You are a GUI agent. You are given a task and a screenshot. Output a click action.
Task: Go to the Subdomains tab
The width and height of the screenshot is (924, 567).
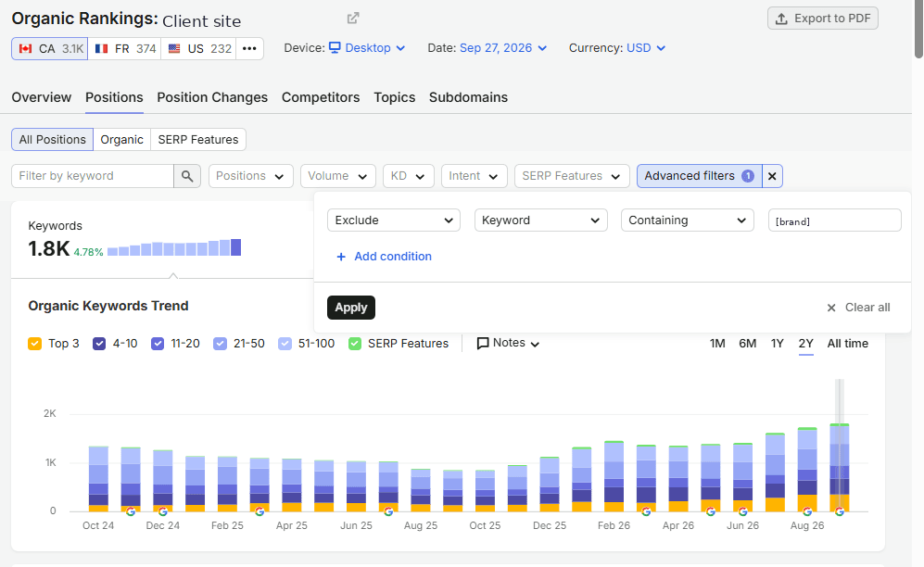tap(468, 97)
